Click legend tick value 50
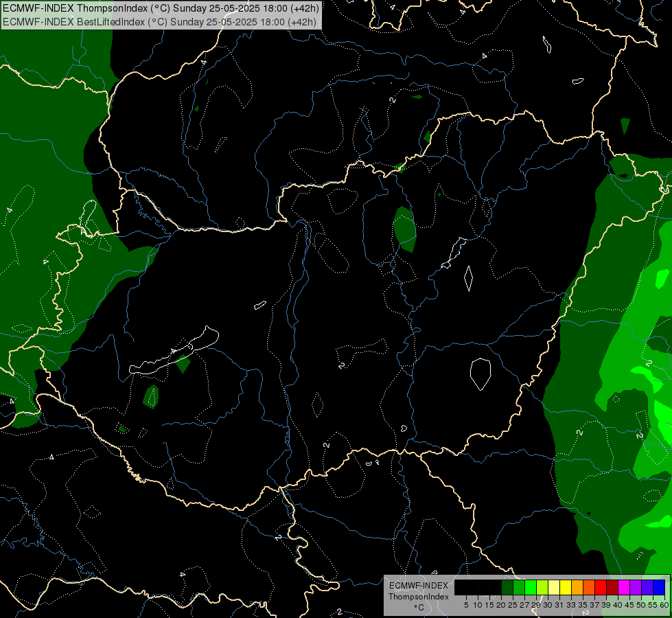The width and height of the screenshot is (672, 618). (641, 605)
